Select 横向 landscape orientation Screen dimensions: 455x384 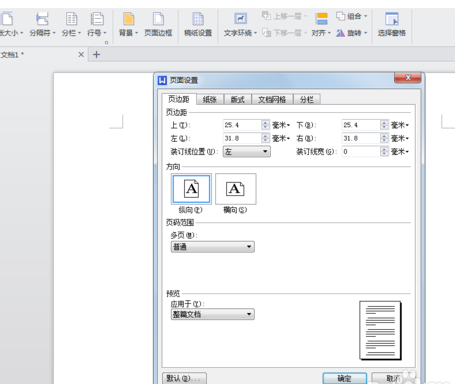(x=236, y=189)
